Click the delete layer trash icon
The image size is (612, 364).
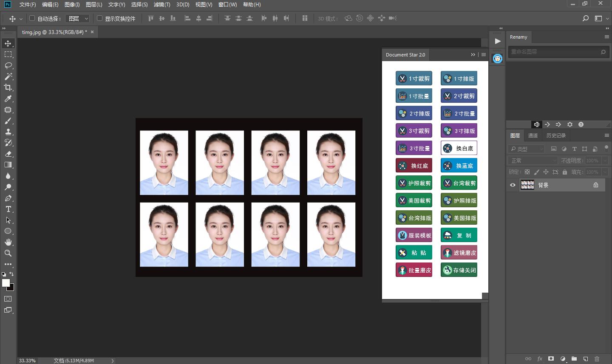(597, 359)
